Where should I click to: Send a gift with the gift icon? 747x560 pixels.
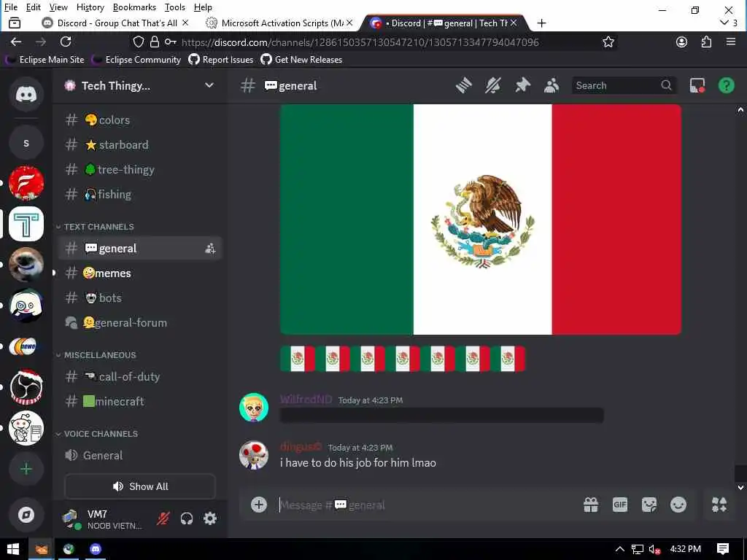click(591, 505)
